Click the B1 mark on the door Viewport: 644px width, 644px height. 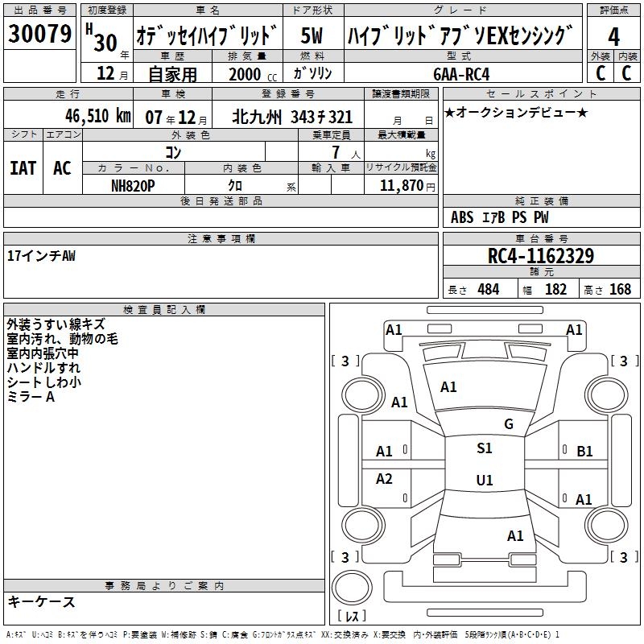point(584,452)
